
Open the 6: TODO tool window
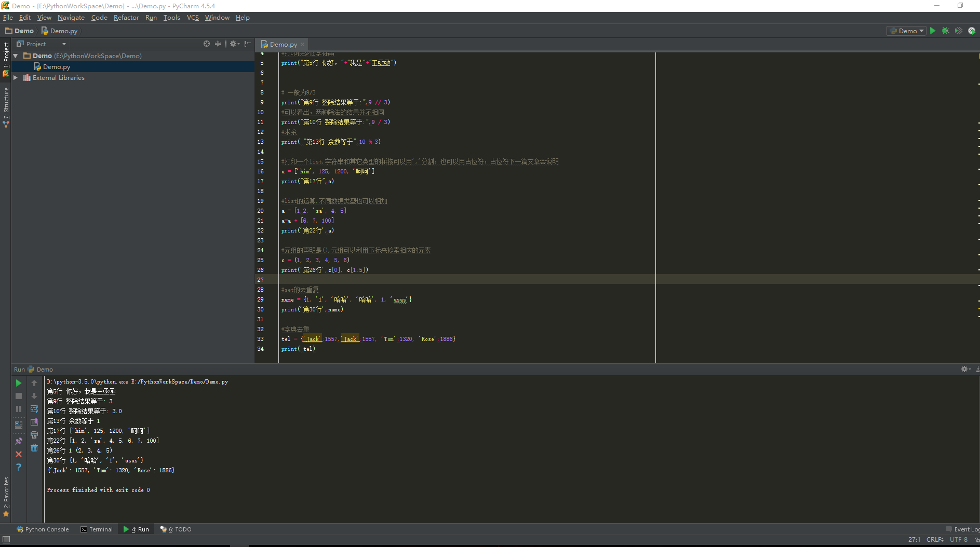pyautogui.click(x=176, y=529)
